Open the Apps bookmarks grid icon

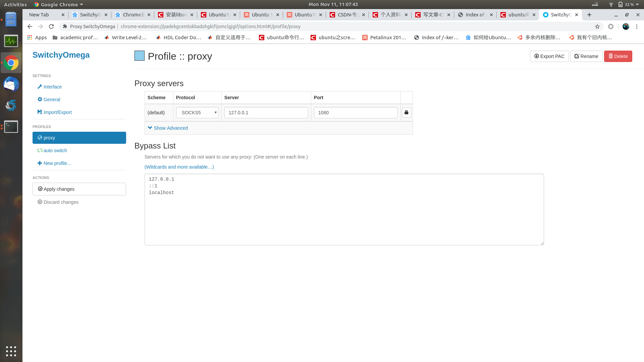pyautogui.click(x=30, y=38)
